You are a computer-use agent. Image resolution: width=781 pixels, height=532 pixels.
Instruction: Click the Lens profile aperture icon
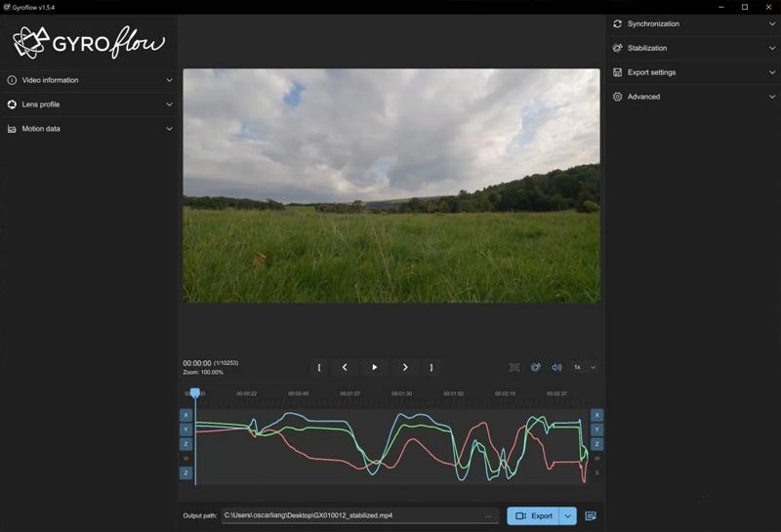(12, 104)
